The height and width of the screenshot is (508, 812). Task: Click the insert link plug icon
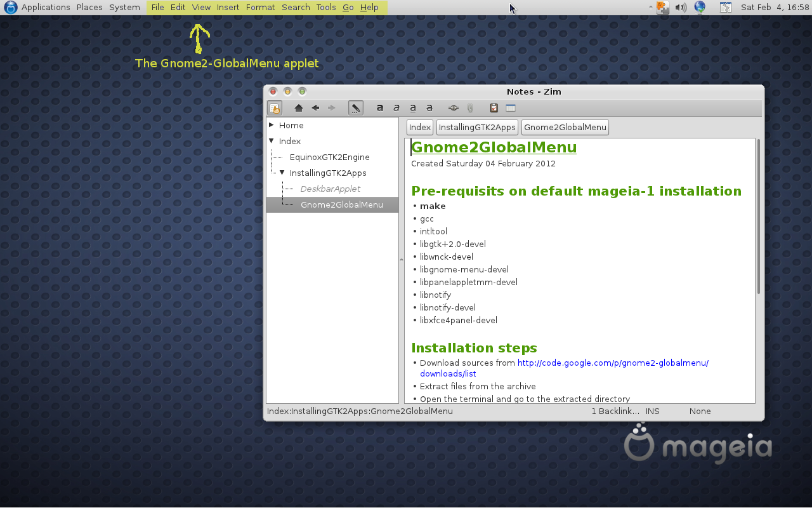point(454,108)
